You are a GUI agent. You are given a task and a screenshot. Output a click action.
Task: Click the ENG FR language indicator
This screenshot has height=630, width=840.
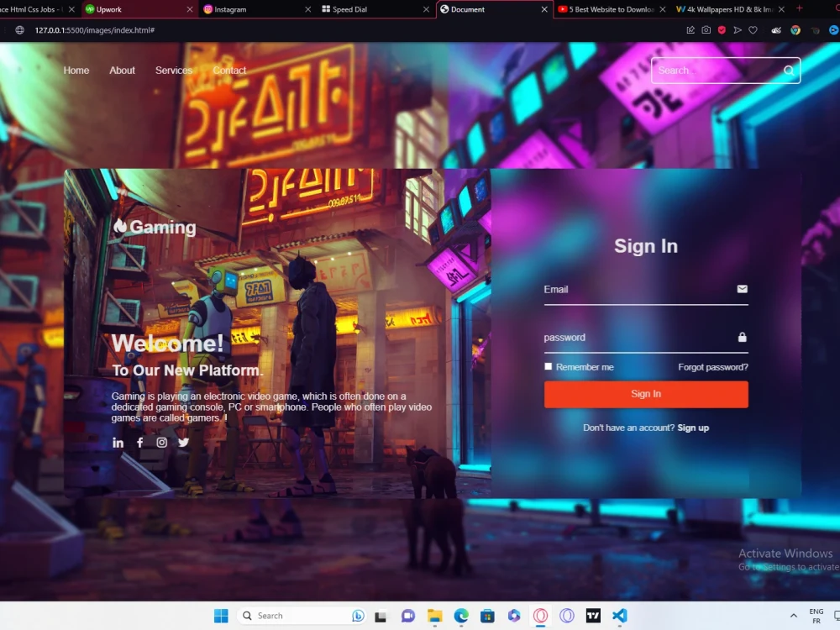816,616
